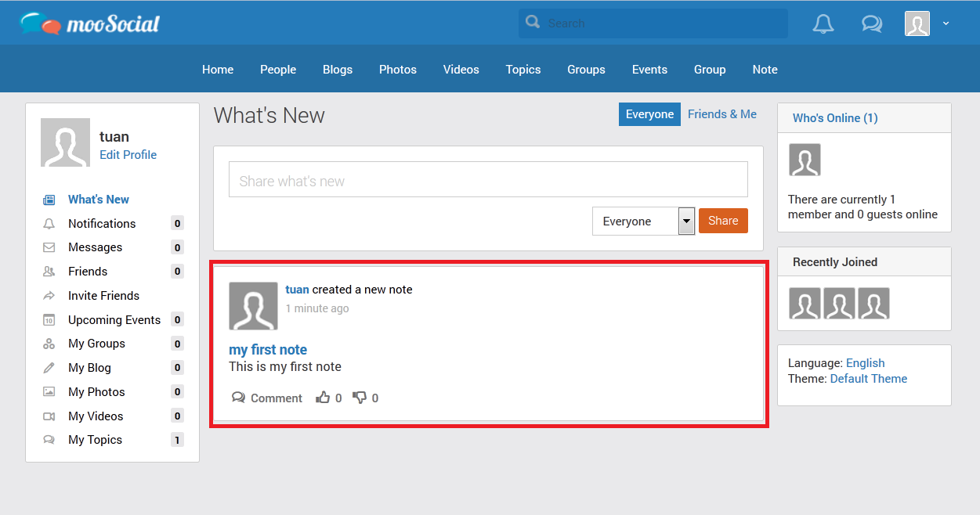
Task: Click the first Recently Joined member avatar
Action: pos(805,304)
